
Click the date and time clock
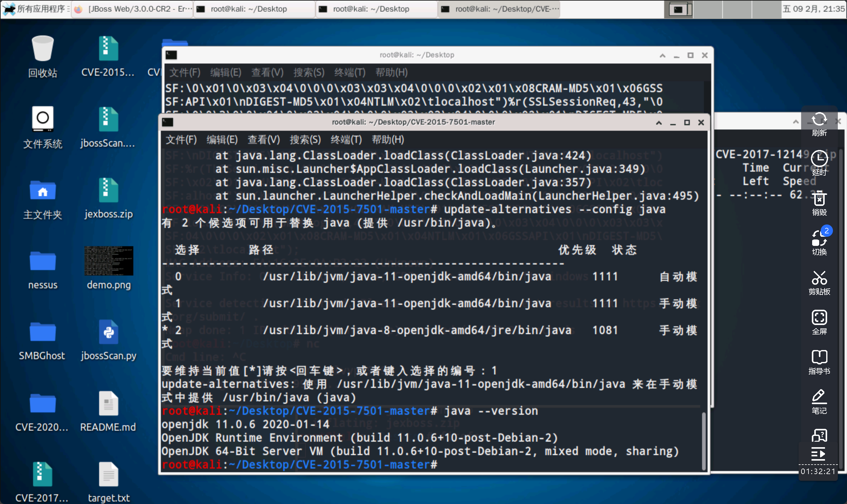click(x=813, y=9)
